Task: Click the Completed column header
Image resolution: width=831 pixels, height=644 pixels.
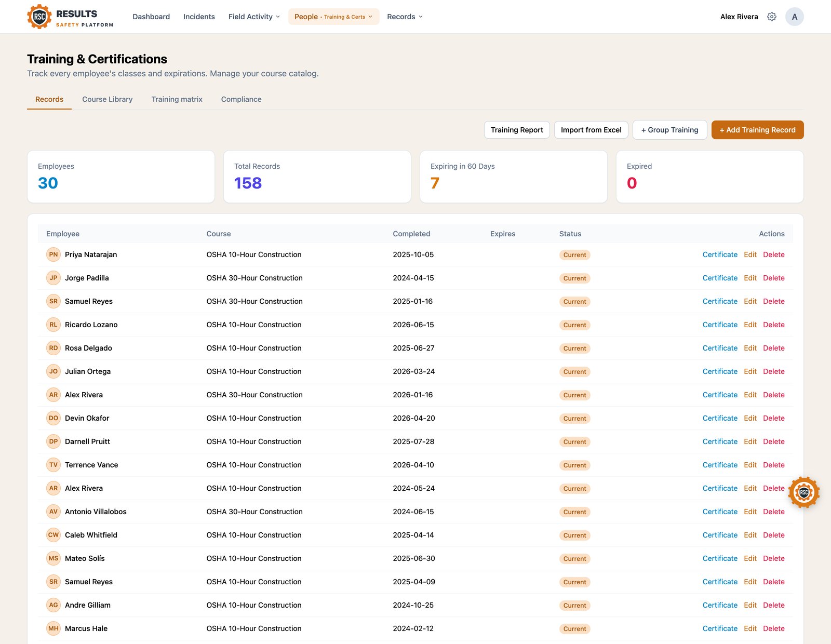Action: [x=411, y=234]
